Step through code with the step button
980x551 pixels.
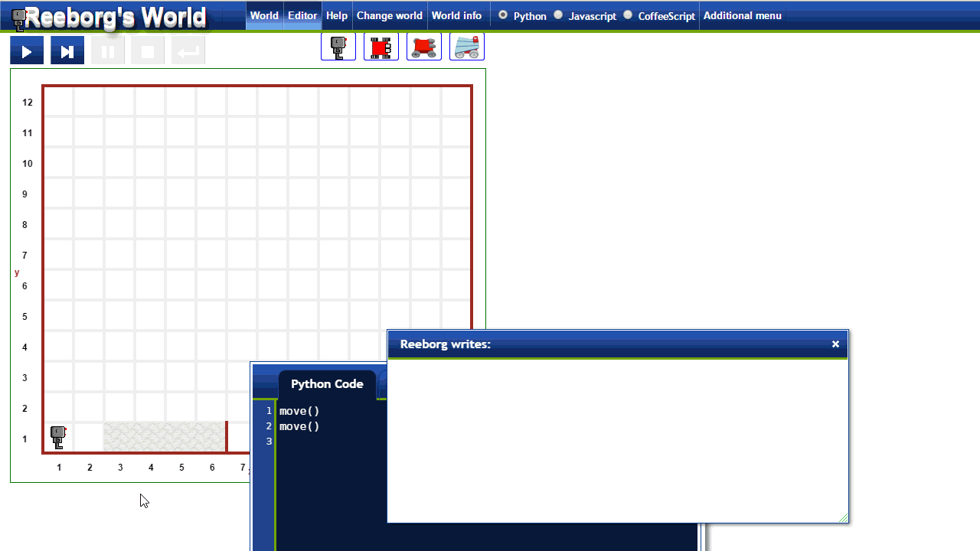(x=67, y=51)
